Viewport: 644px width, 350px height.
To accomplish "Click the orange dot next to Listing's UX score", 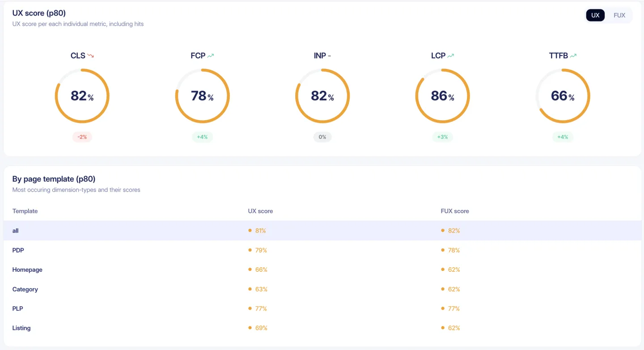I will coord(250,328).
